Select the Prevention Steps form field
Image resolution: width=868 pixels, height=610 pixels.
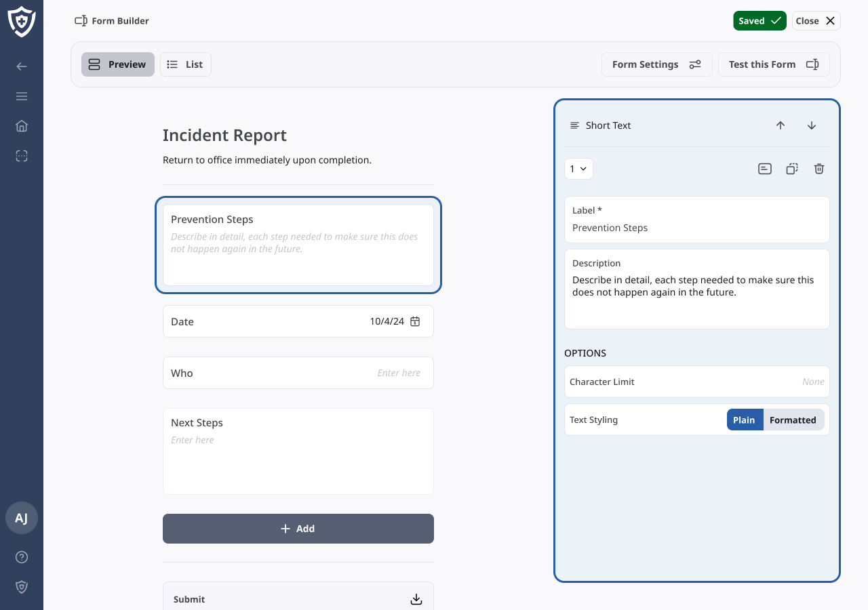point(298,245)
